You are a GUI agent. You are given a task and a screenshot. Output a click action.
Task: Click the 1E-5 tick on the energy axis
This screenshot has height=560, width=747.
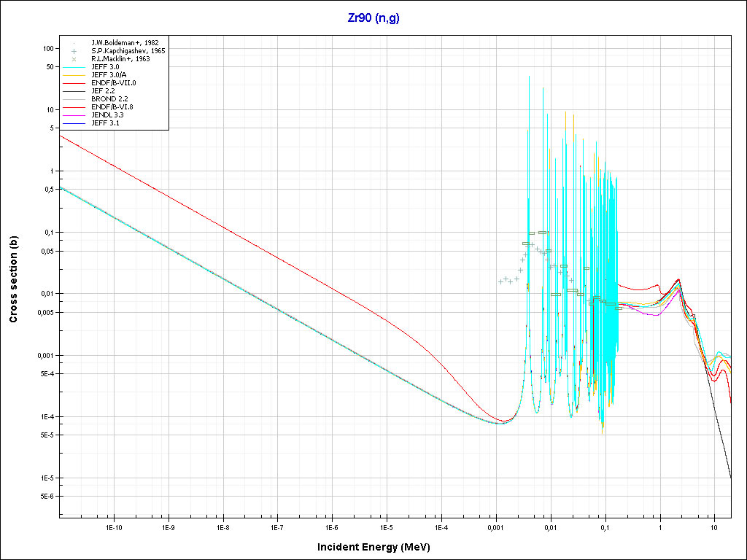coord(386,526)
